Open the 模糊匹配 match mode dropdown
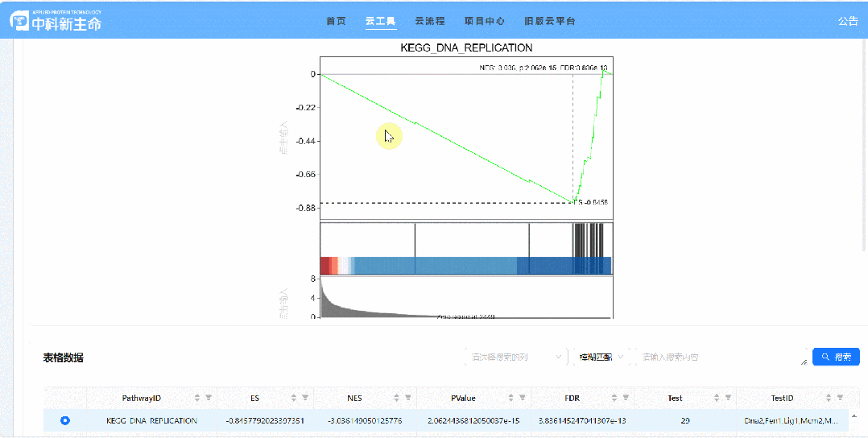868x438 pixels. (x=601, y=357)
